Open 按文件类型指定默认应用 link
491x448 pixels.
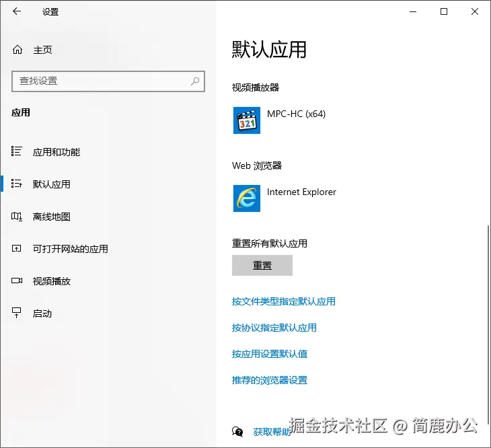coord(283,301)
